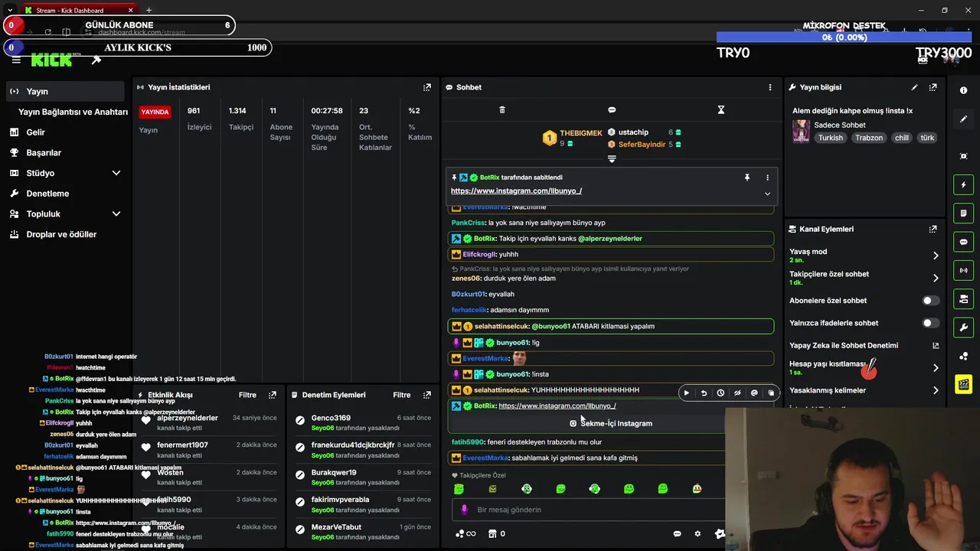This screenshot has height=551, width=980.
Task: Open the hamburger menu beside Kick logo
Action: [16, 60]
